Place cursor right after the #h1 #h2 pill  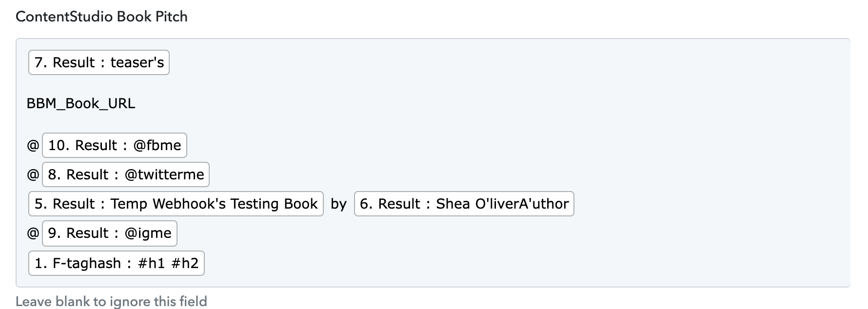(x=208, y=263)
